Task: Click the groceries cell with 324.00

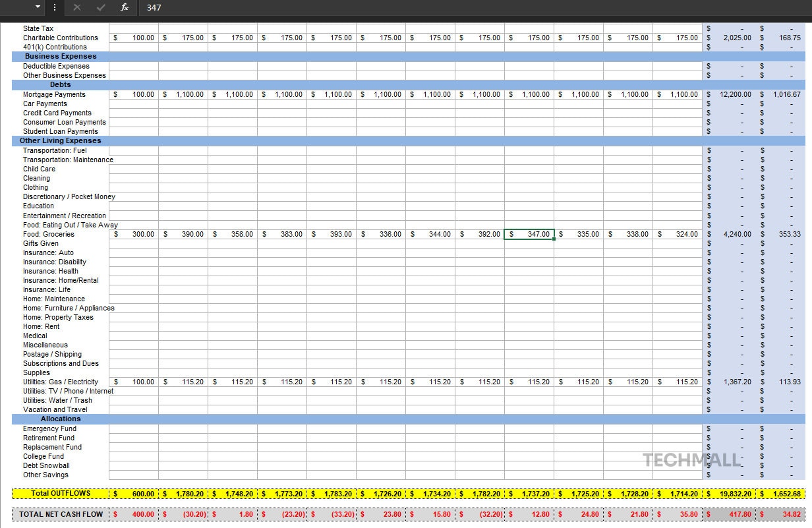Action: (x=678, y=234)
